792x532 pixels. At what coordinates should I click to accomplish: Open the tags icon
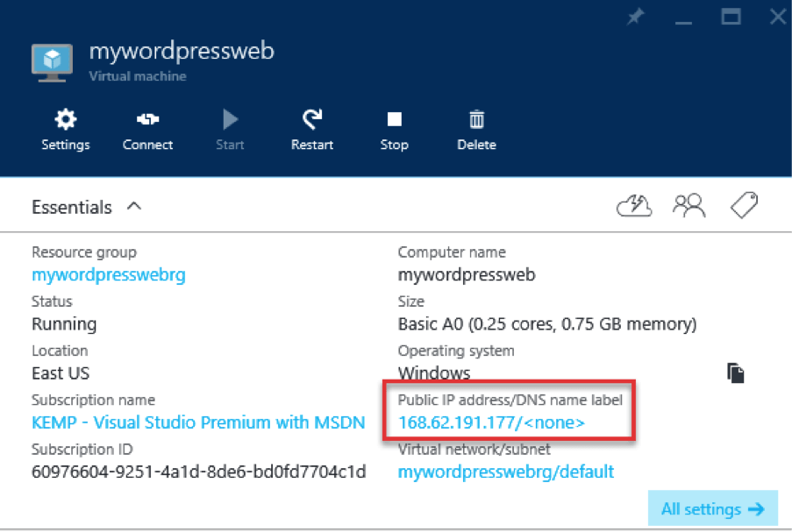744,206
